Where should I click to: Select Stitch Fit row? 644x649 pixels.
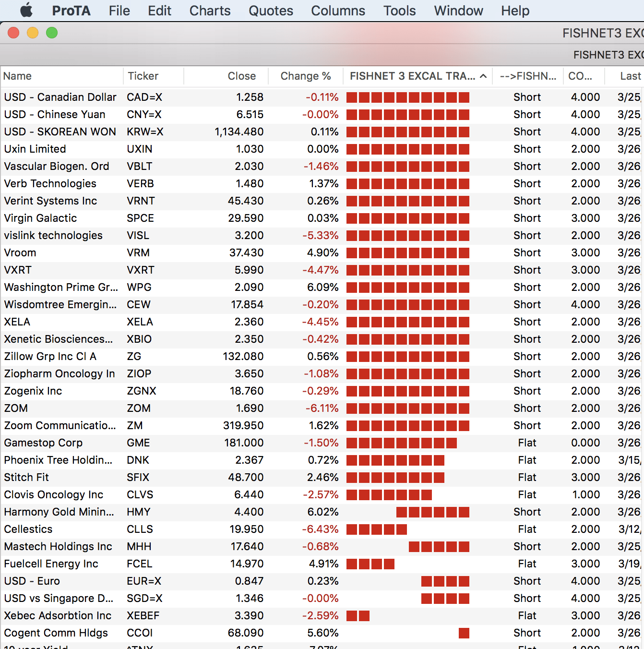[x=322, y=477]
